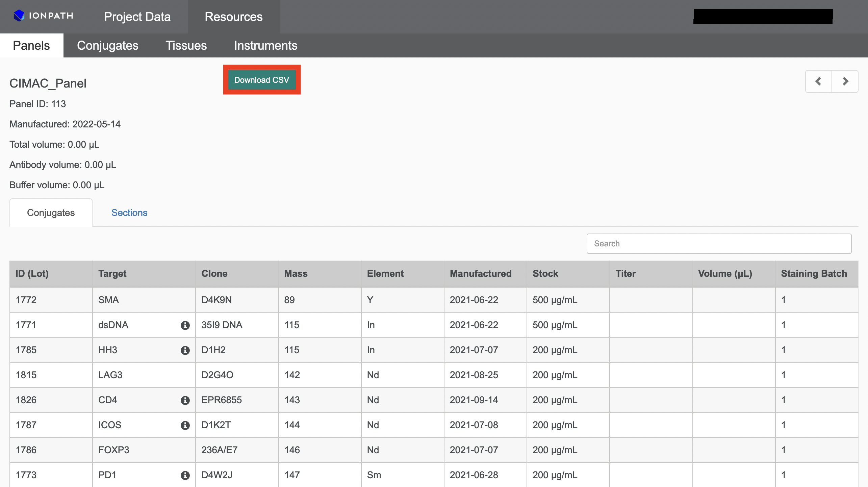Click the info icon next to ICOS
The image size is (868, 487).
tap(185, 425)
